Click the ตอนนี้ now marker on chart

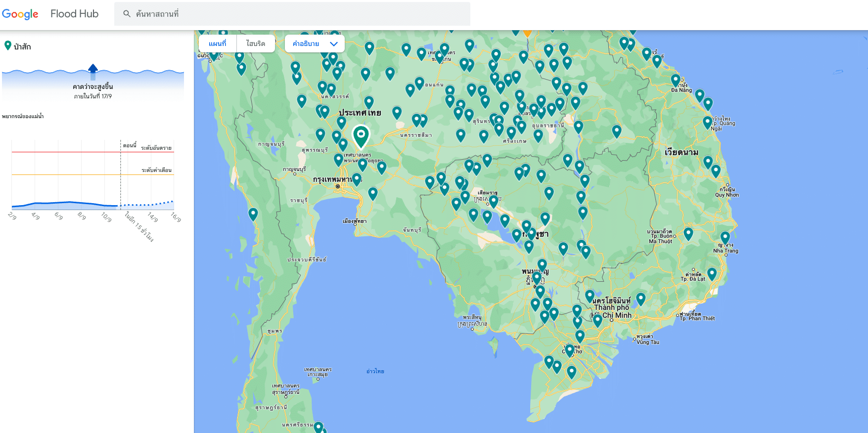tap(130, 145)
